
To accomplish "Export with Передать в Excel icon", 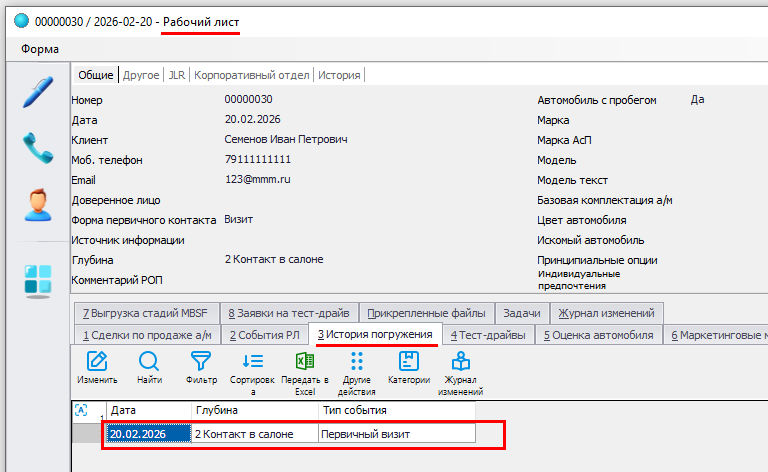I will tap(305, 362).
